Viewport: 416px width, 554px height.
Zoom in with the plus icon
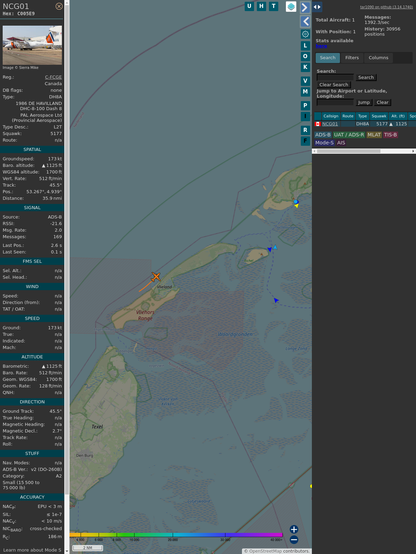point(294,529)
